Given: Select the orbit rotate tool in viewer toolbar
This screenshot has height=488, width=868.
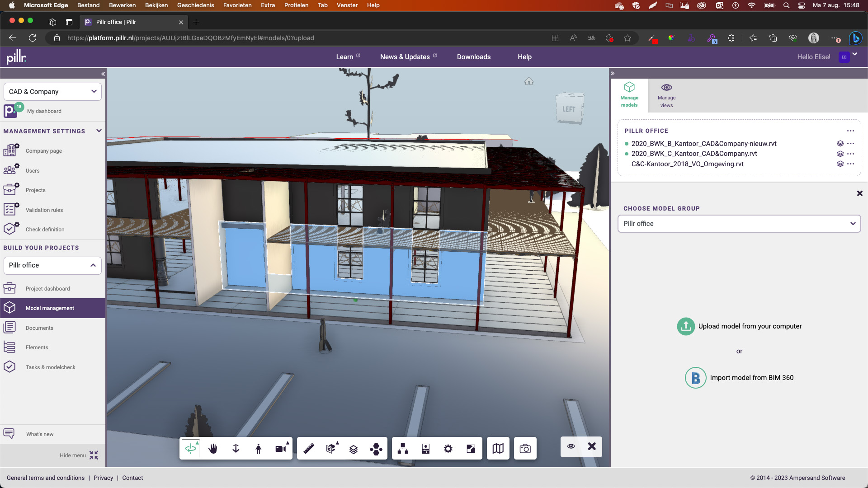Looking at the screenshot, I should click(191, 448).
